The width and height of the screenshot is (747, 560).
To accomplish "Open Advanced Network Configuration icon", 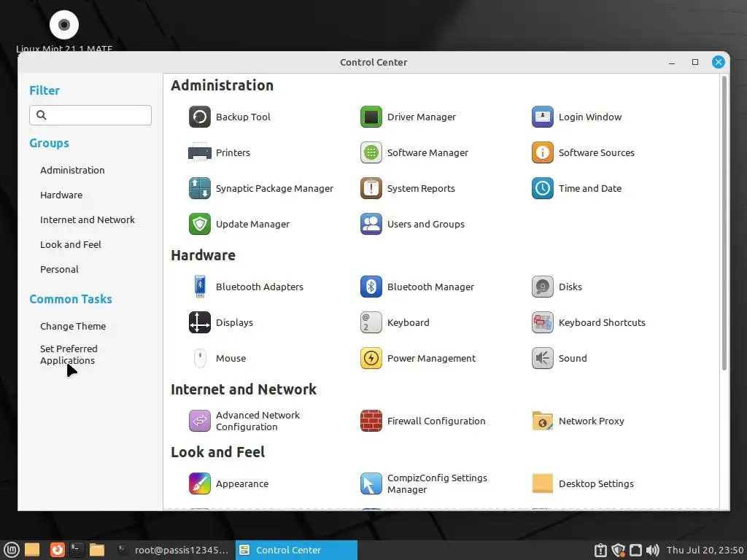I will pos(200,421).
